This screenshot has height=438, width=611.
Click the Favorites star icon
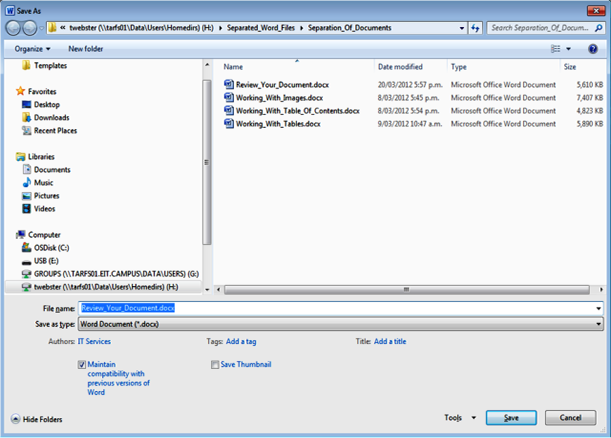pyautogui.click(x=20, y=91)
